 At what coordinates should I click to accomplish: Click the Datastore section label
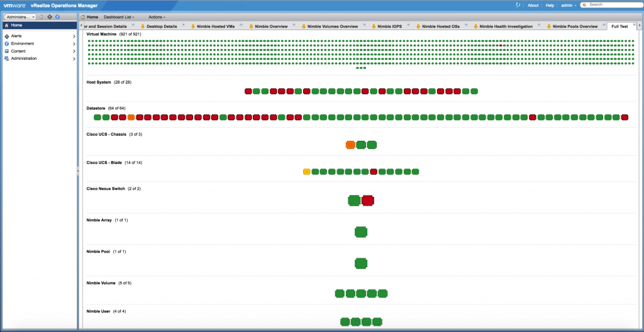(x=96, y=108)
